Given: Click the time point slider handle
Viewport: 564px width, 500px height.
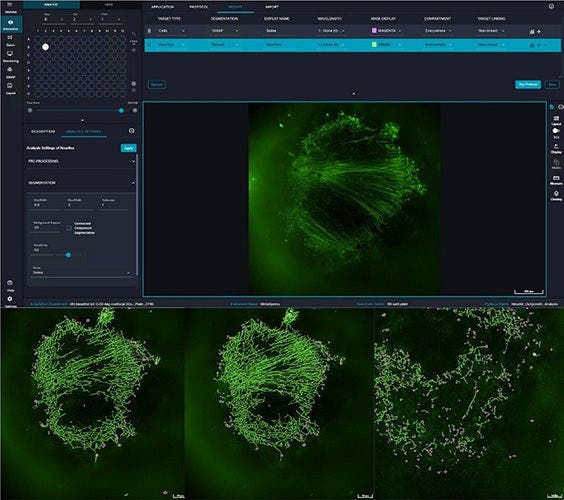Looking at the screenshot, I should click(x=122, y=110).
